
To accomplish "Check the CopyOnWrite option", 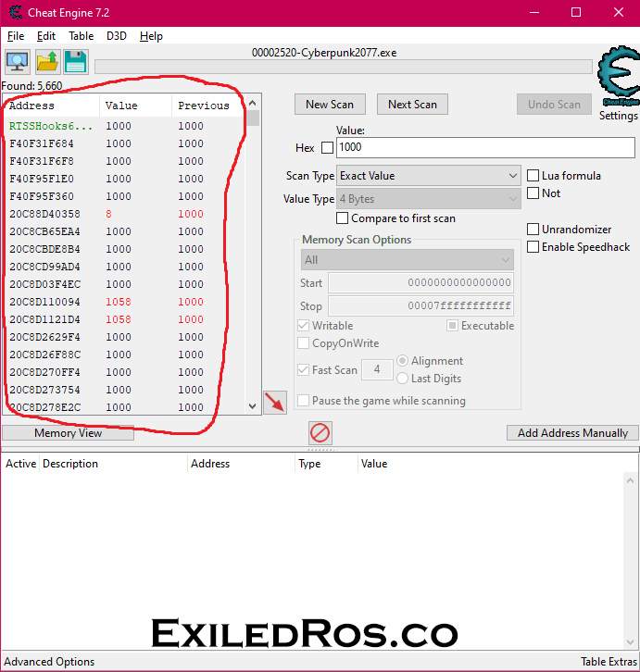I will tap(303, 343).
